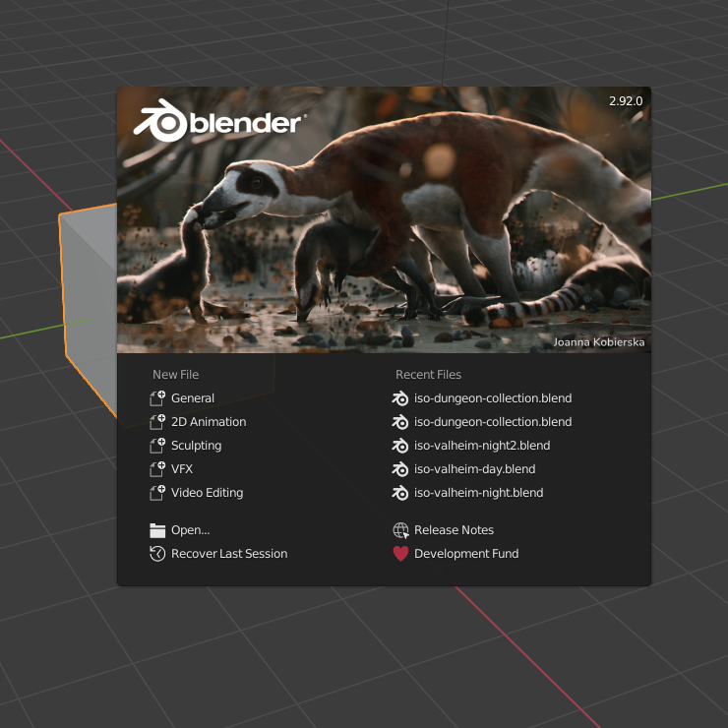Click the Recover Last Session clock icon
728x728 pixels.
pyautogui.click(x=157, y=554)
